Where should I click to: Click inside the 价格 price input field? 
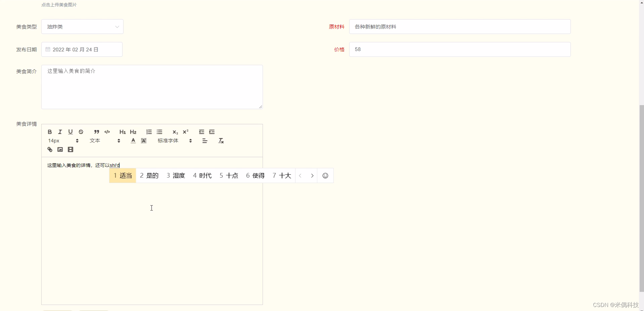[460, 49]
